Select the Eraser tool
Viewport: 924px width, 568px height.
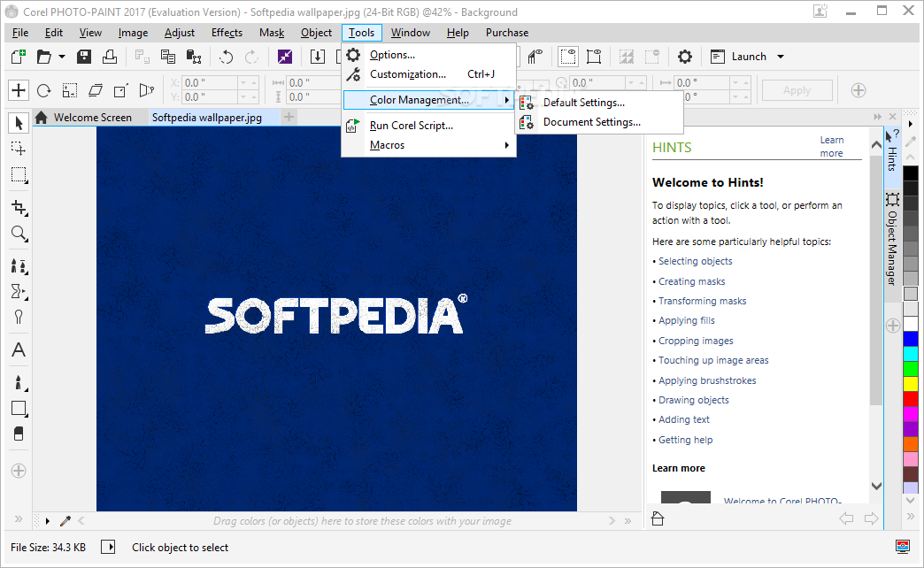coord(19,434)
